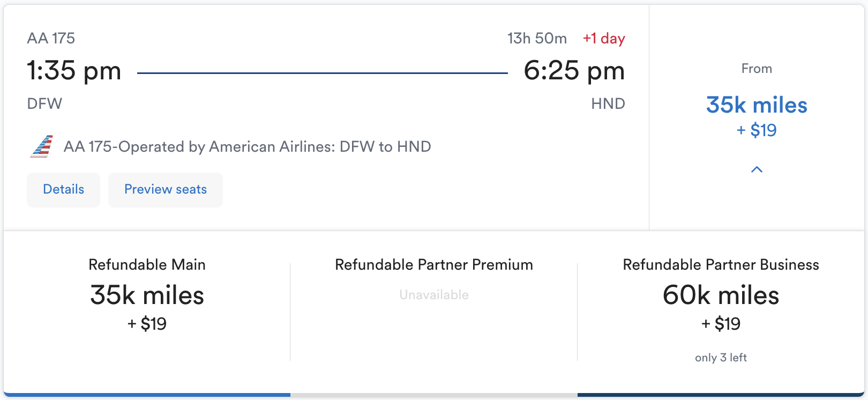Click the blue bar under Partner Business
Image resolution: width=868 pixels, height=400 pixels.
pos(721,395)
